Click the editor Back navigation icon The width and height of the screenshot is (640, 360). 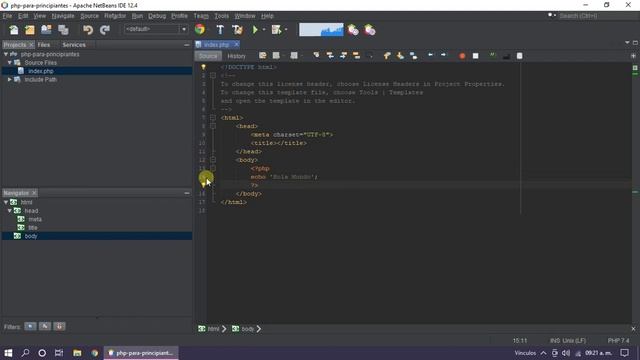(276, 56)
